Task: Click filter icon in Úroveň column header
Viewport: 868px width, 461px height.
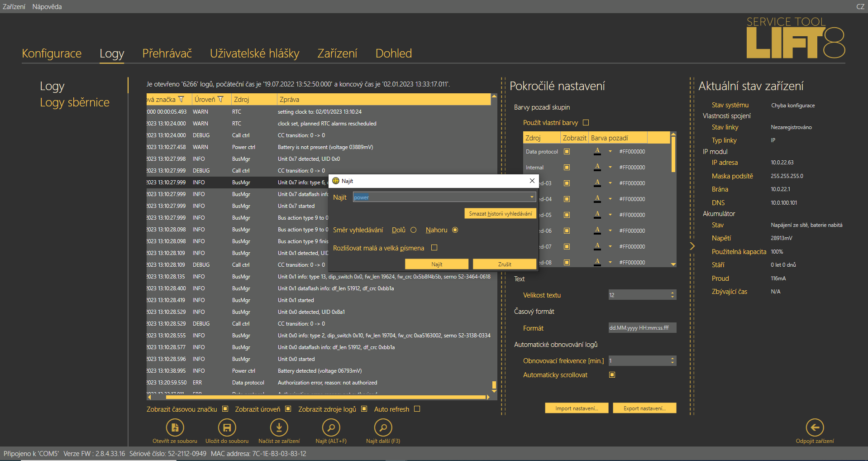Action: pyautogui.click(x=221, y=100)
